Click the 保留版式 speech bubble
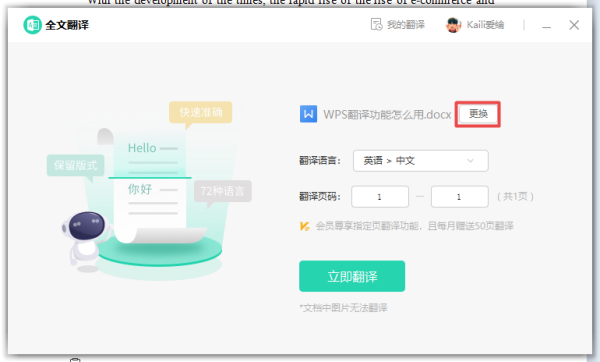The width and height of the screenshot is (600, 362). click(x=75, y=165)
